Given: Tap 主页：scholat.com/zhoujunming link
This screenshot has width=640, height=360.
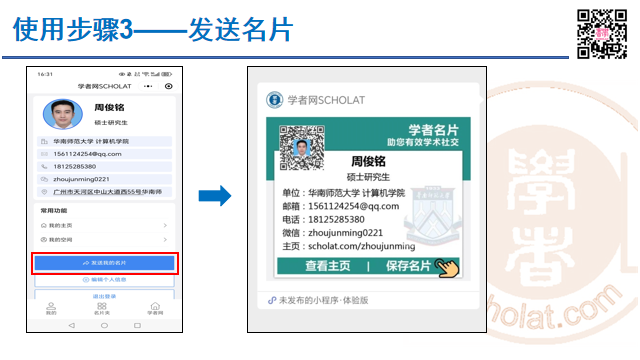Looking at the screenshot, I should pos(349,246).
